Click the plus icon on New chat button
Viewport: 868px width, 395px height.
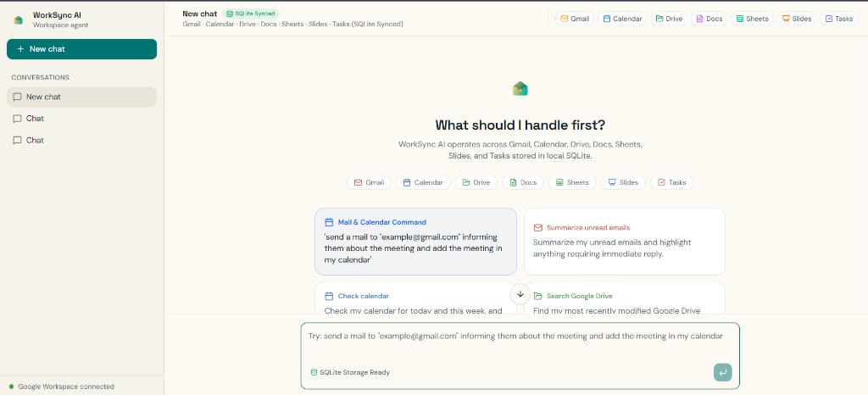point(20,48)
